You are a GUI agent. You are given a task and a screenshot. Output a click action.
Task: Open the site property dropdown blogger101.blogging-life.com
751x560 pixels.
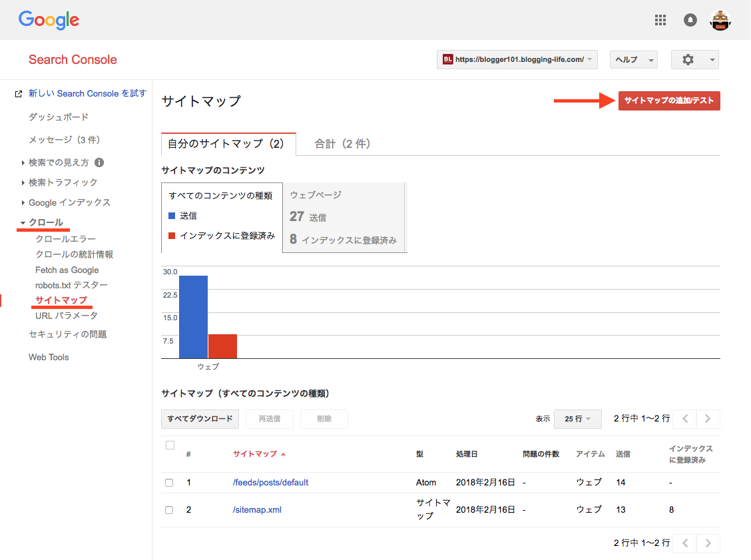517,59
